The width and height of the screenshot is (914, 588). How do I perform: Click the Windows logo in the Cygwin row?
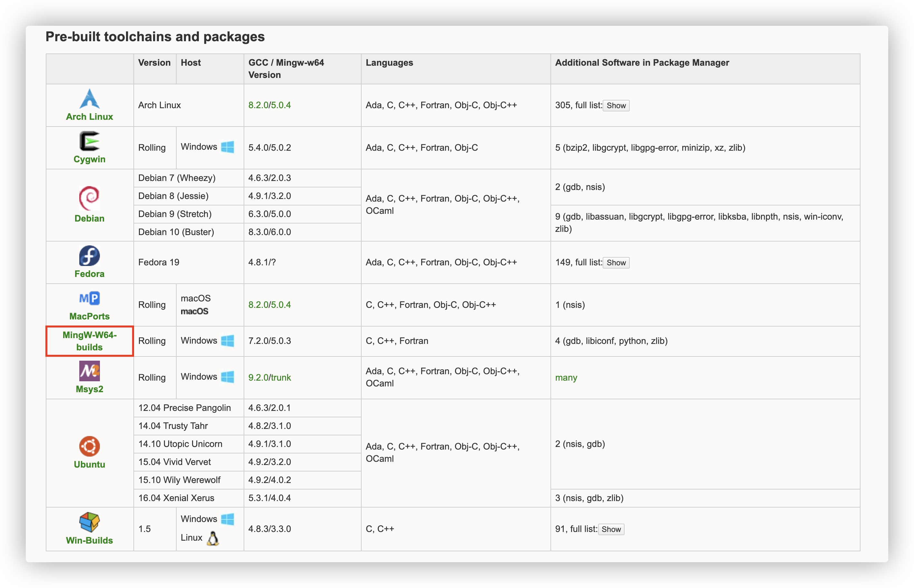point(227,147)
